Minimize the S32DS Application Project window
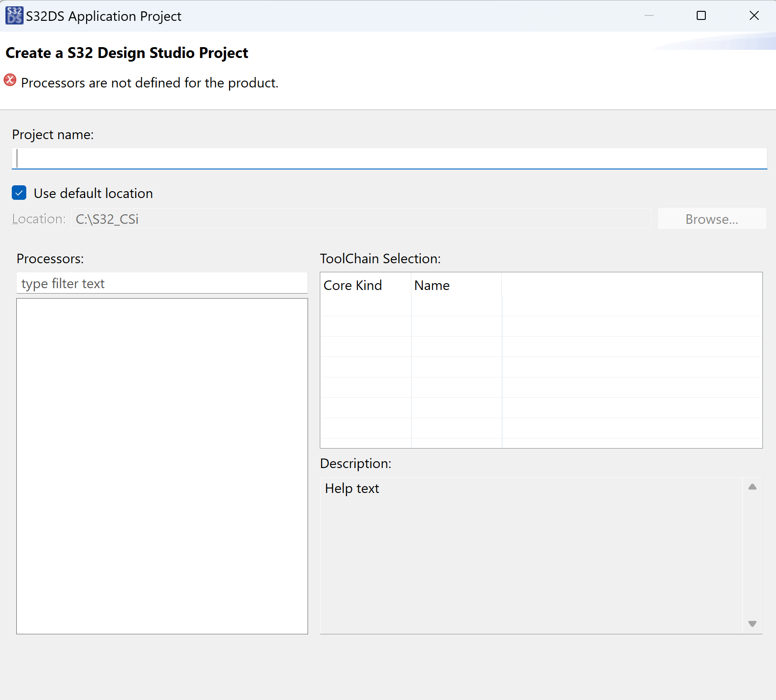Screen dimensions: 776x700 click(x=649, y=16)
